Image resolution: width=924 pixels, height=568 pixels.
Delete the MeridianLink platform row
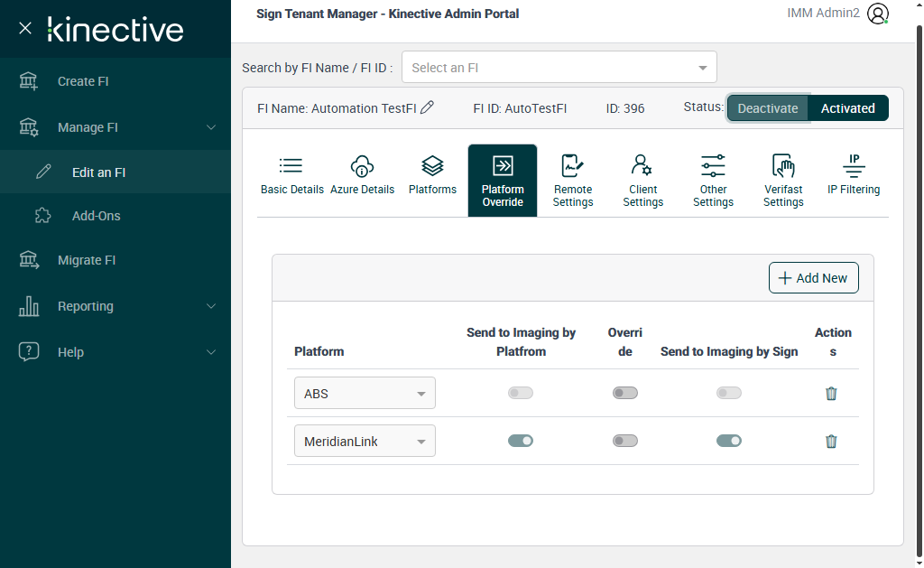point(831,442)
